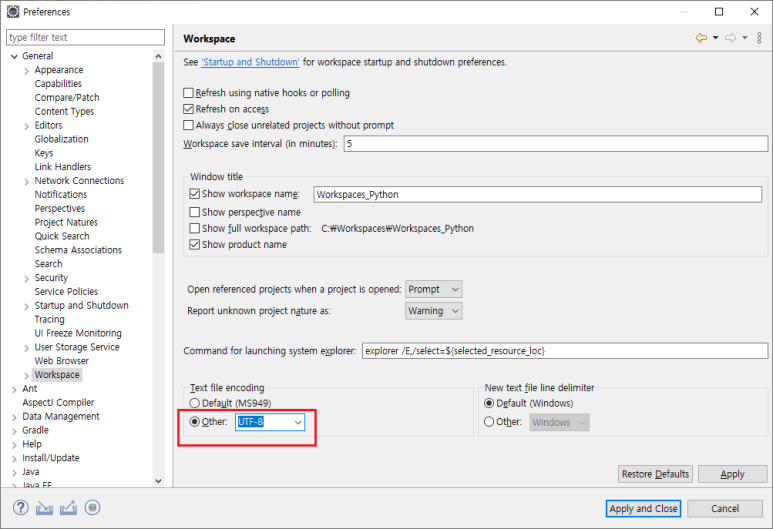Click the forward navigation arrow icon

tap(730, 37)
